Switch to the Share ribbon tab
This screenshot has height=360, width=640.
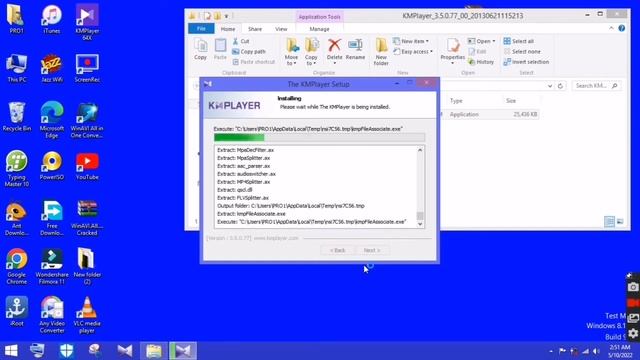click(x=255, y=29)
